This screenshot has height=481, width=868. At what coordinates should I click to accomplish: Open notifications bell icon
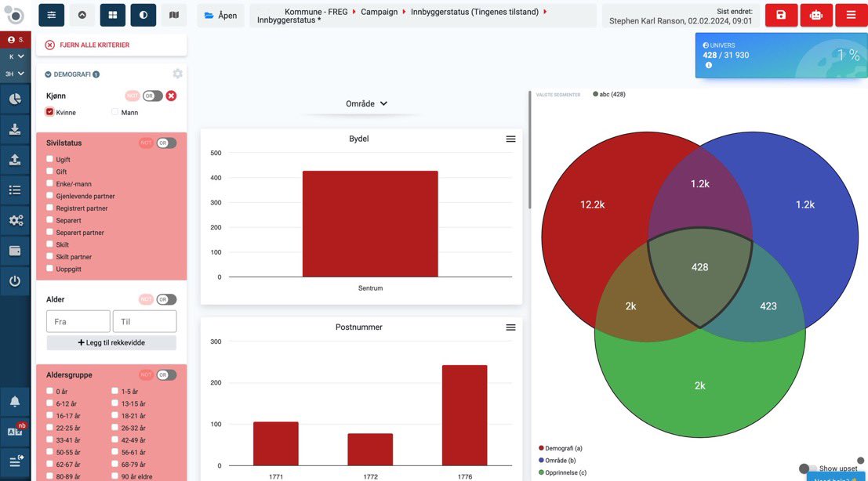[x=15, y=401]
